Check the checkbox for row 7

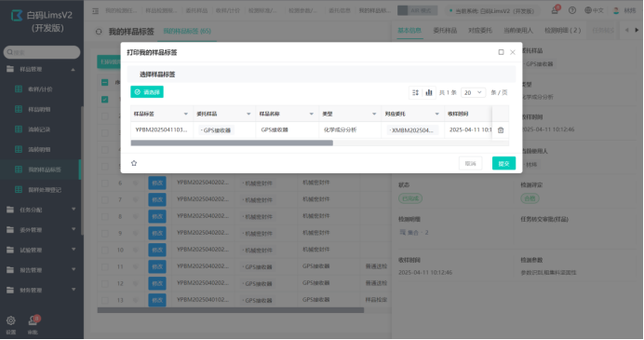click(x=105, y=199)
